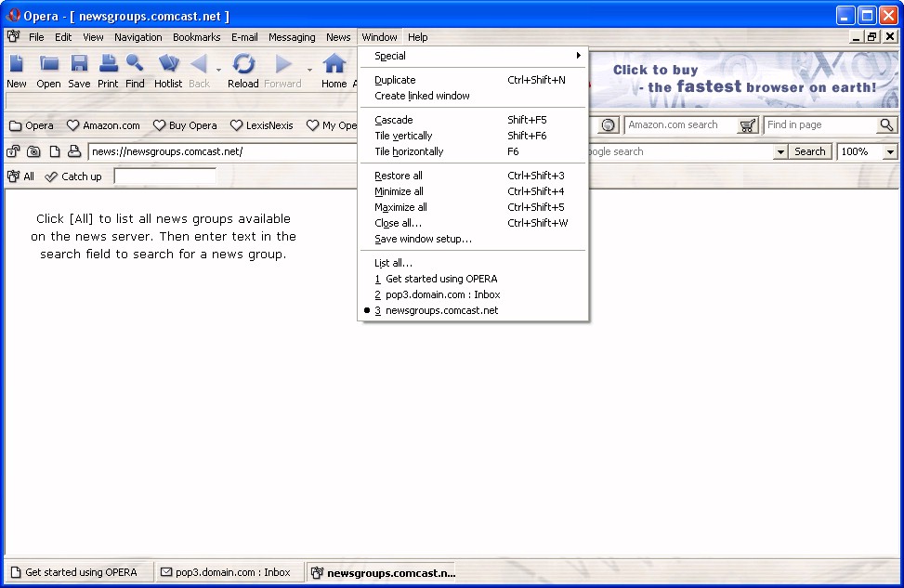Click the Open folder toolbar icon
This screenshot has height=588, width=904.
[49, 64]
